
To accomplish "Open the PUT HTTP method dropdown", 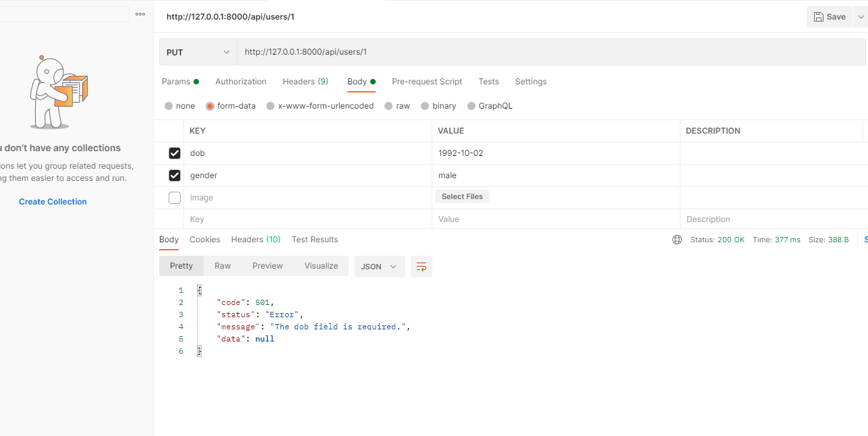I will (198, 52).
